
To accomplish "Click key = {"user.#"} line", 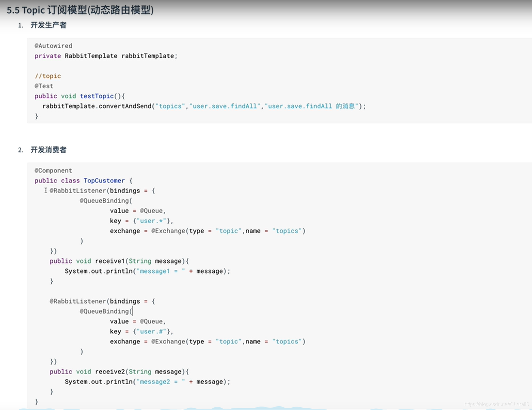I will [x=142, y=331].
